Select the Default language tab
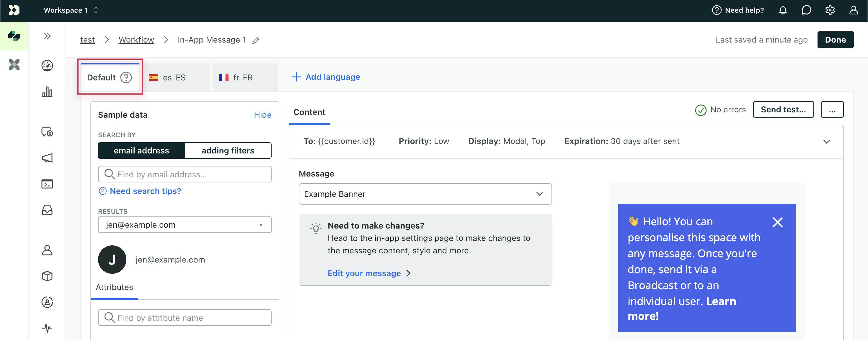 (110, 77)
